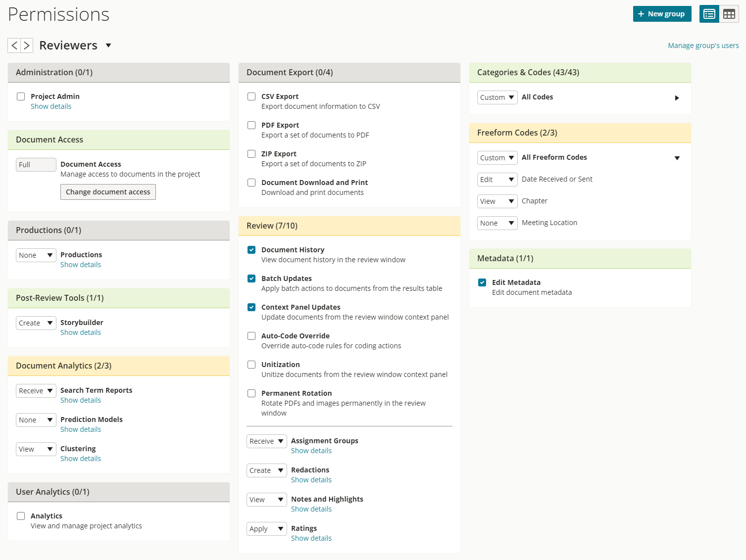
Task: Switch to list view of permissions
Action: 709,14
